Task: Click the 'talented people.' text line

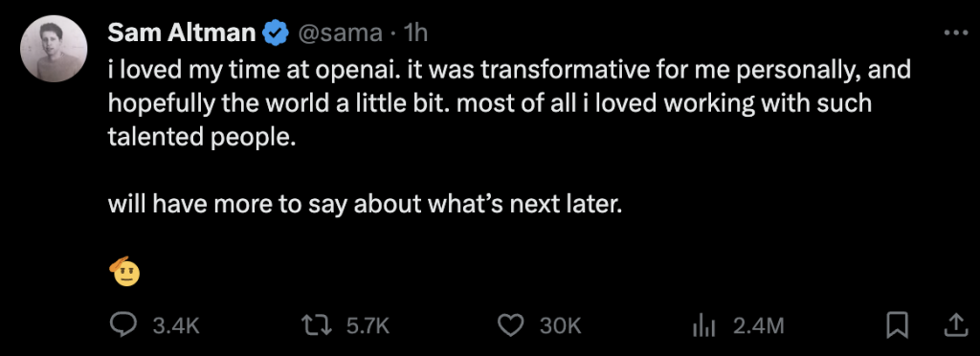Action: (x=201, y=138)
